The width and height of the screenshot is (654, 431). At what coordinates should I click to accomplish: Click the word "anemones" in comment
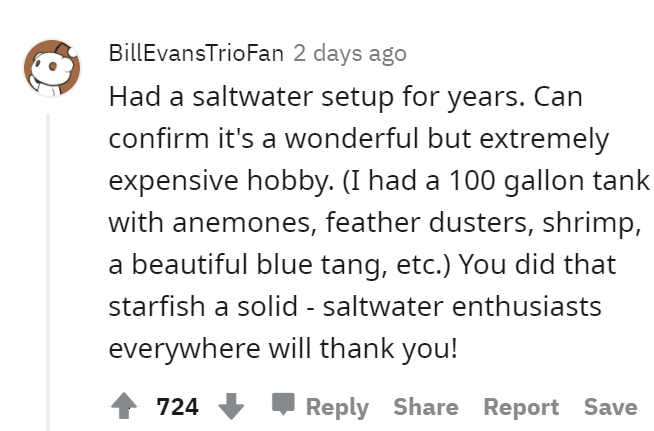pyautogui.click(x=241, y=223)
